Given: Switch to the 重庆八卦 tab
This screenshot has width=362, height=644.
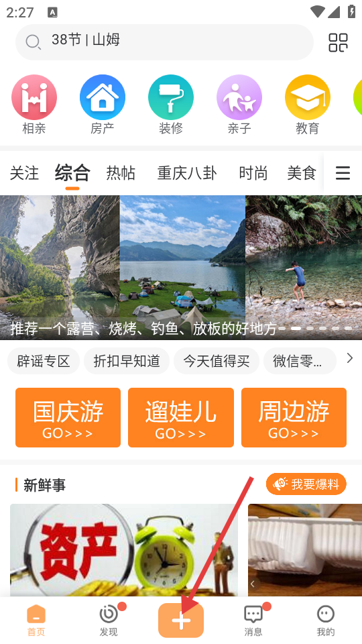Looking at the screenshot, I should pos(187,173).
